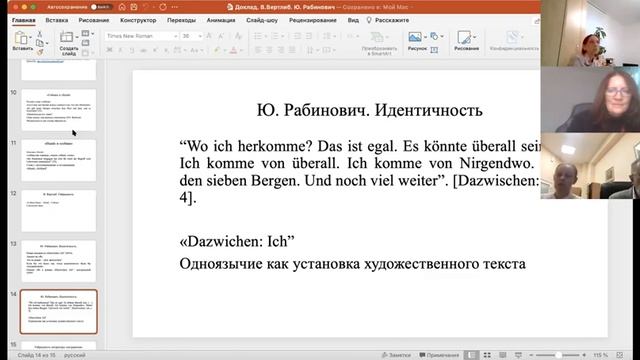Select slide 13 thumbnail
This screenshot has width=640, height=360.
pyautogui.click(x=59, y=261)
